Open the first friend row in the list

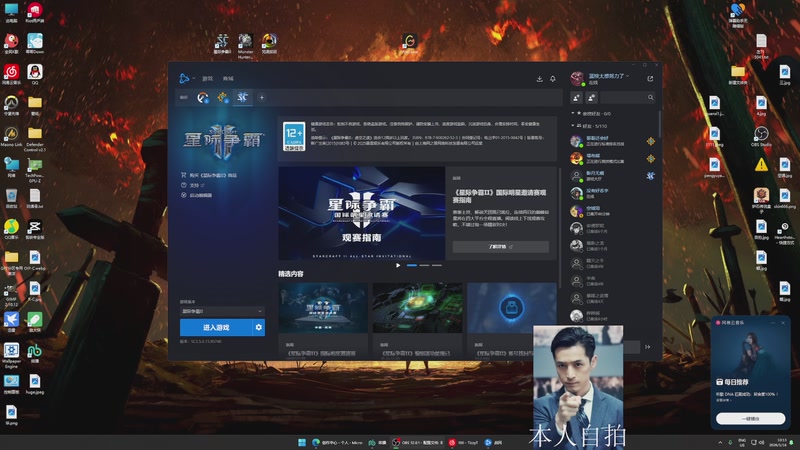[x=612, y=141]
